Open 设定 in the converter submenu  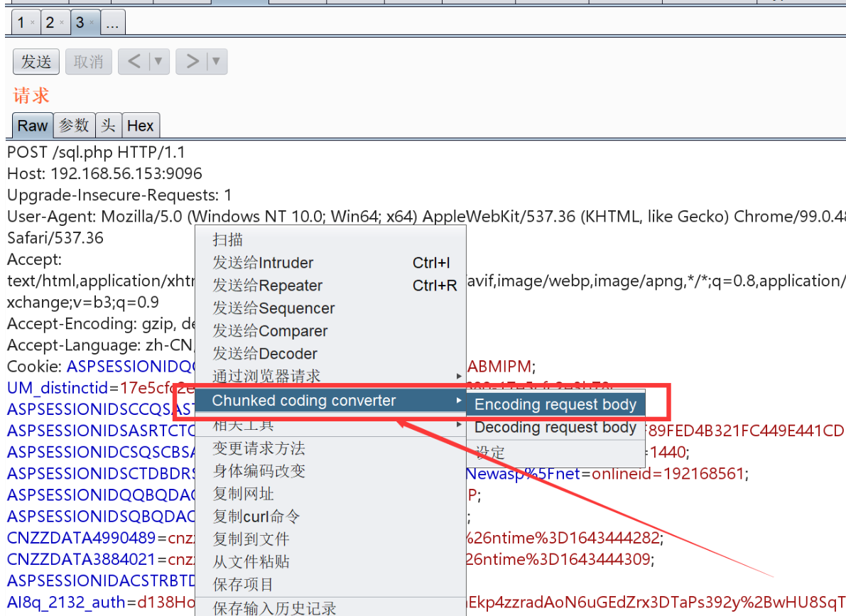pyautogui.click(x=555, y=453)
